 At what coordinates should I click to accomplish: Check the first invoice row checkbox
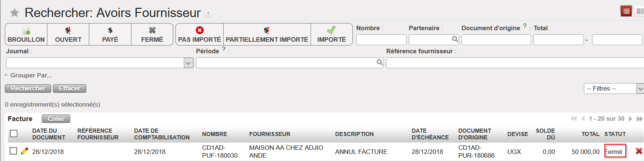tap(13, 151)
